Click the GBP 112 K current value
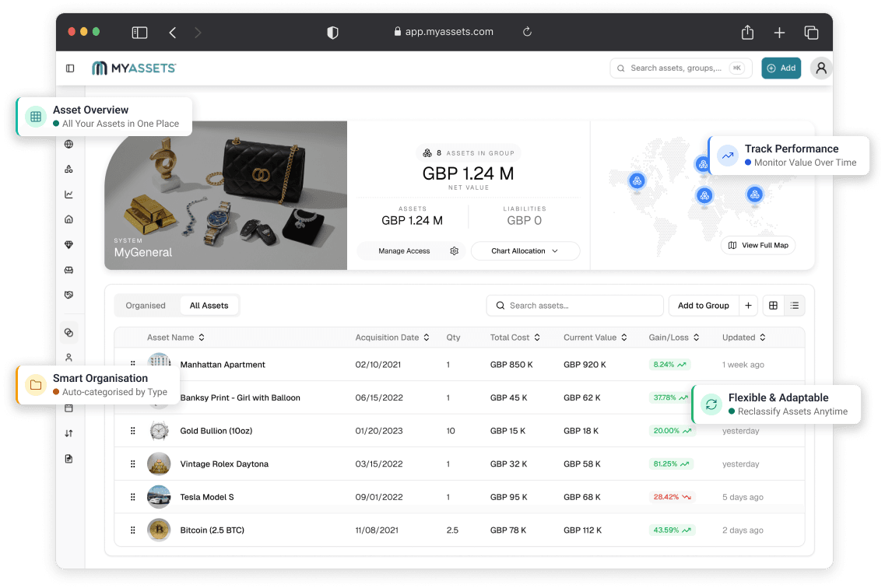The height and width of the screenshot is (588, 885). point(582,530)
